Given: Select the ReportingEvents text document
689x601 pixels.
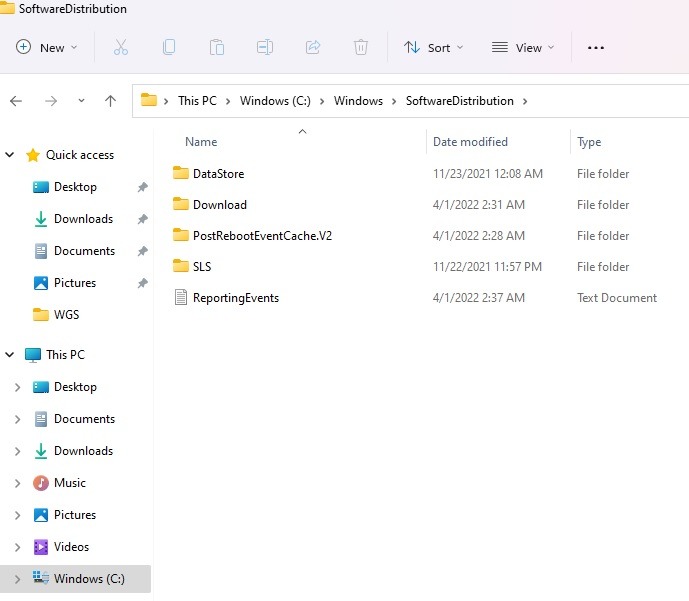Looking at the screenshot, I should [236, 298].
